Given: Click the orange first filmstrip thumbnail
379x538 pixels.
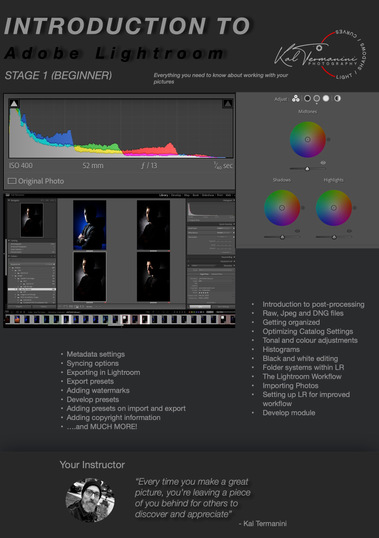Looking at the screenshot, I should point(16,319).
